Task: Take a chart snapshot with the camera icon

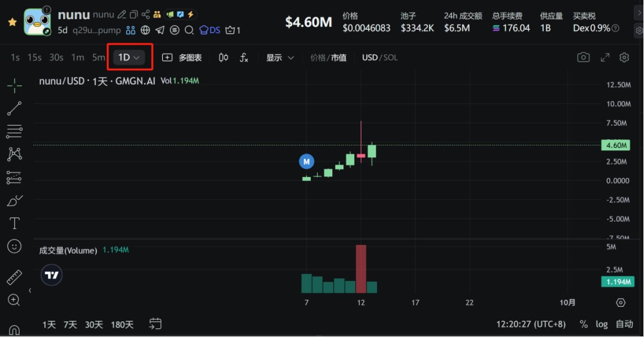Action: (583, 57)
